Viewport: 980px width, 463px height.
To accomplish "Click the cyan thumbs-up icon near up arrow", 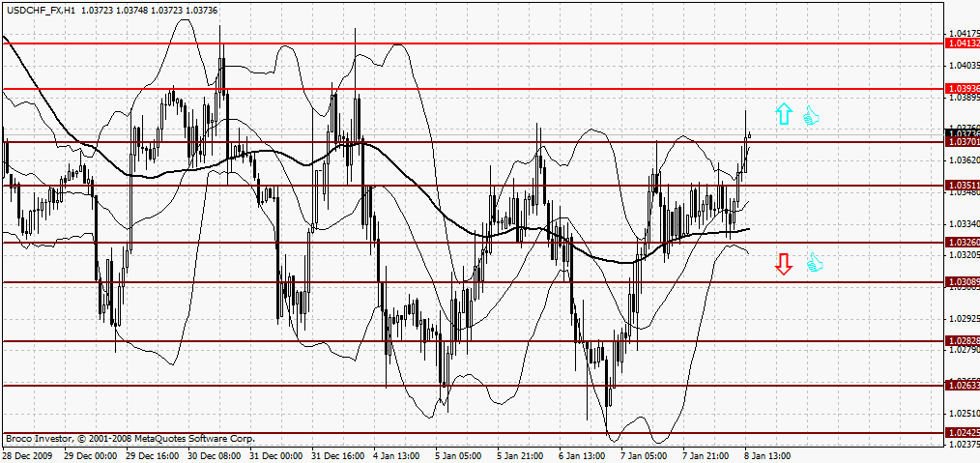I will tap(811, 115).
